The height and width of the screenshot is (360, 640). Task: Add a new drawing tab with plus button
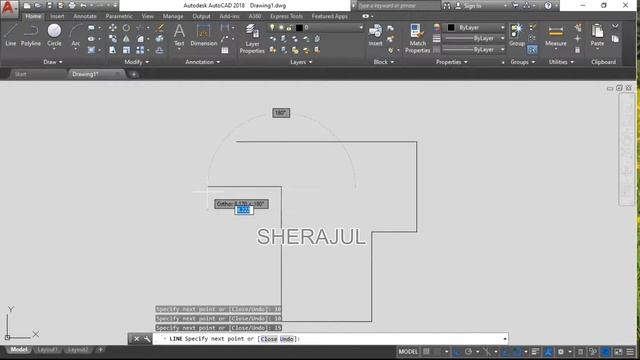133,74
